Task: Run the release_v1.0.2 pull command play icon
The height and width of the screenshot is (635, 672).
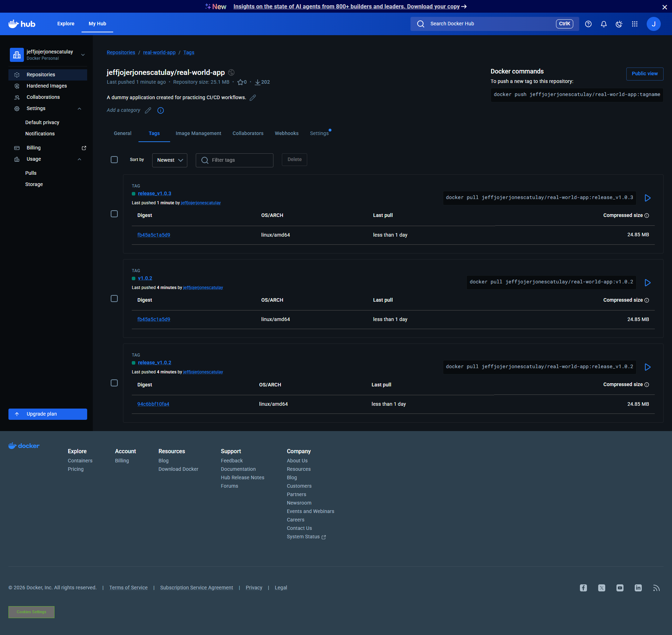Action: 648,367
